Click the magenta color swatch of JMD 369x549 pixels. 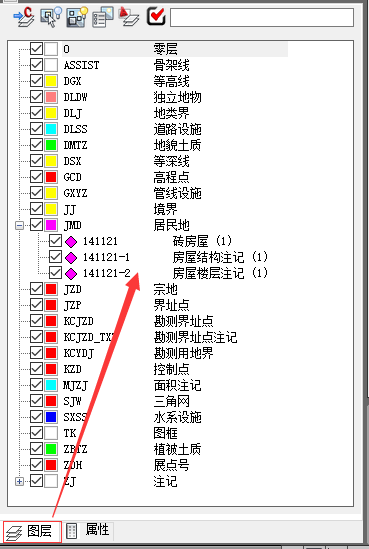[51, 225]
